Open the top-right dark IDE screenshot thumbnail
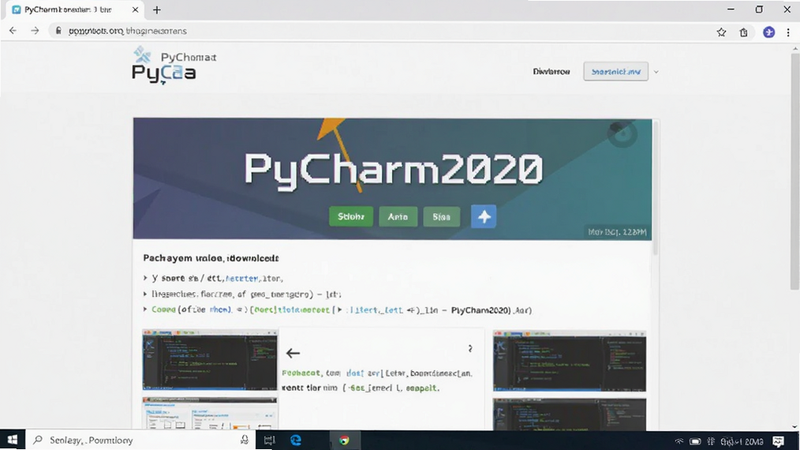This screenshot has height=450, width=800. click(x=569, y=361)
